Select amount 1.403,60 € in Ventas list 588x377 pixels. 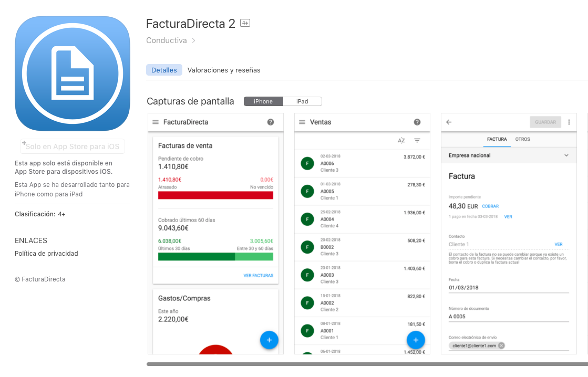tap(414, 269)
